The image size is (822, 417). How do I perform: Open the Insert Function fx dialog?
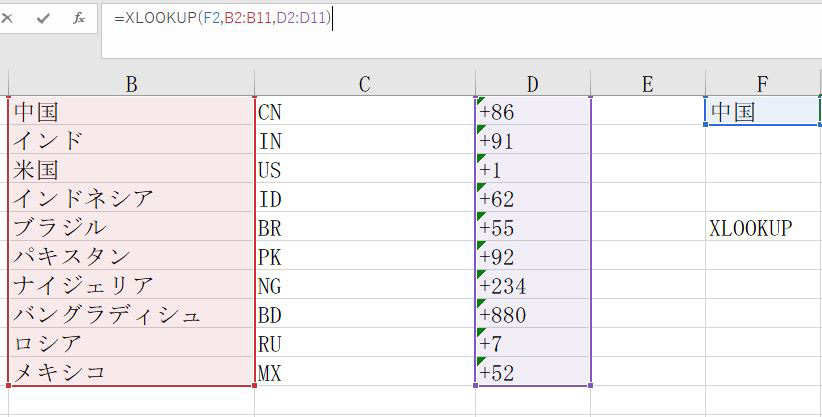pos(78,18)
